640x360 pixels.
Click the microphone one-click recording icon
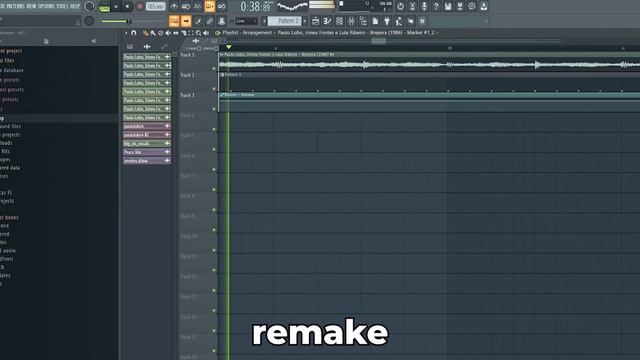tap(424, 6)
